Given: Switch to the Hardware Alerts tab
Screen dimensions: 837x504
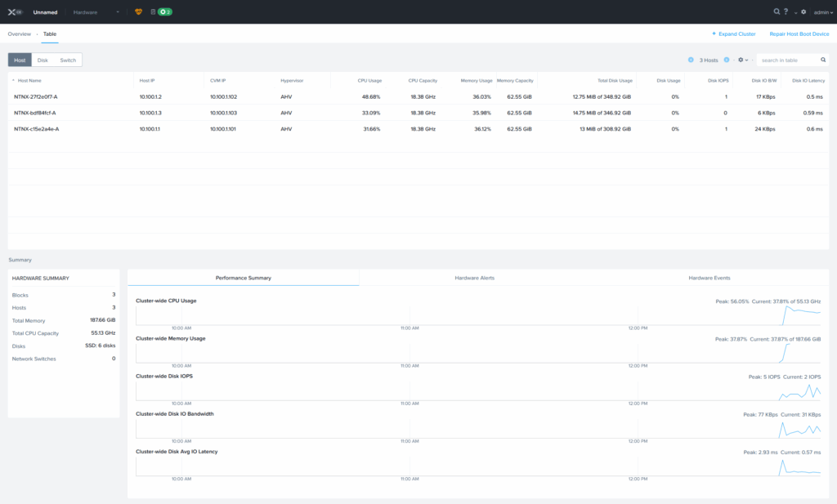Looking at the screenshot, I should [474, 278].
